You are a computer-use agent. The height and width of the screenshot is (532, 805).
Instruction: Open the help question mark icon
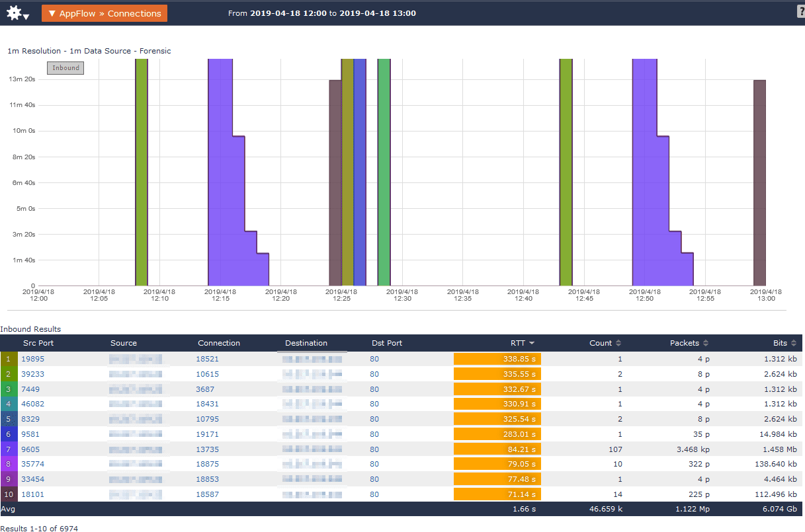[x=801, y=12]
